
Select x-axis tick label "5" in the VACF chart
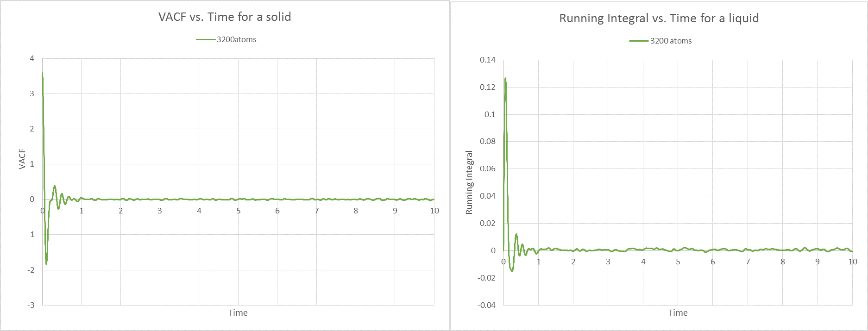pyautogui.click(x=239, y=211)
